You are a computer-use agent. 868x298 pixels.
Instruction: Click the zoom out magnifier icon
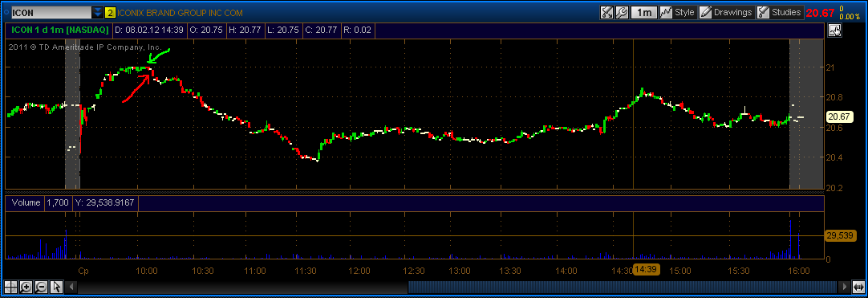point(41,287)
